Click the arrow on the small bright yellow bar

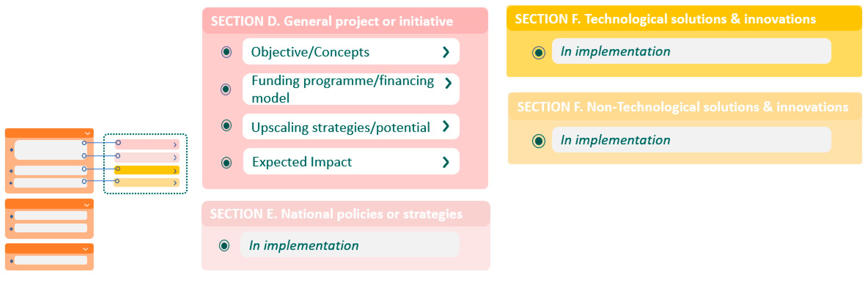(175, 171)
